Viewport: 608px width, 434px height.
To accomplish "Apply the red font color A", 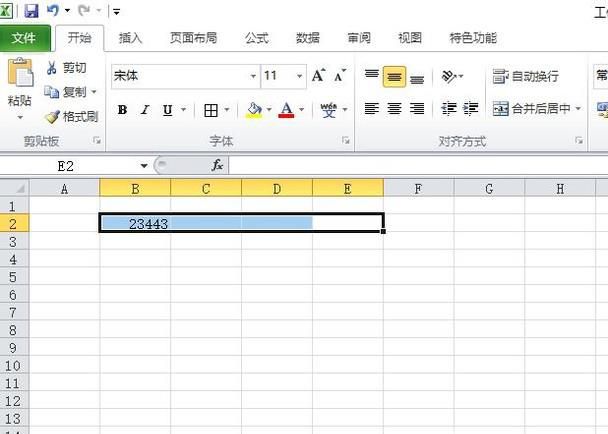I will coord(286,110).
